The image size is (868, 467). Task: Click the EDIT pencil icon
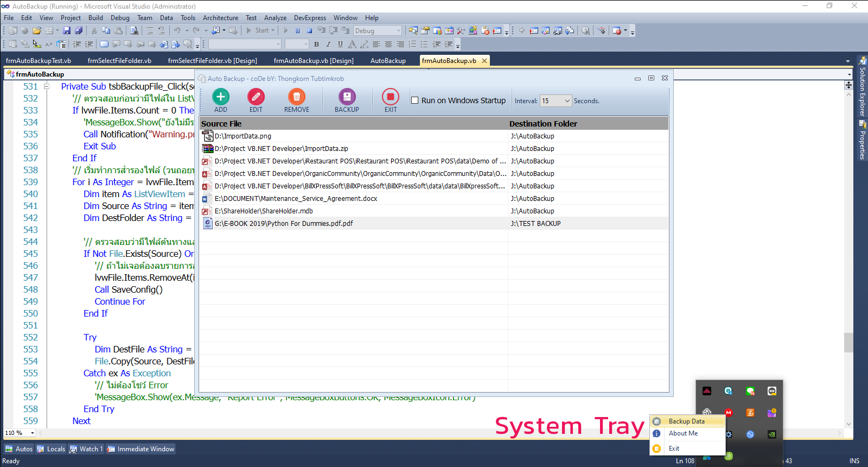(256, 97)
